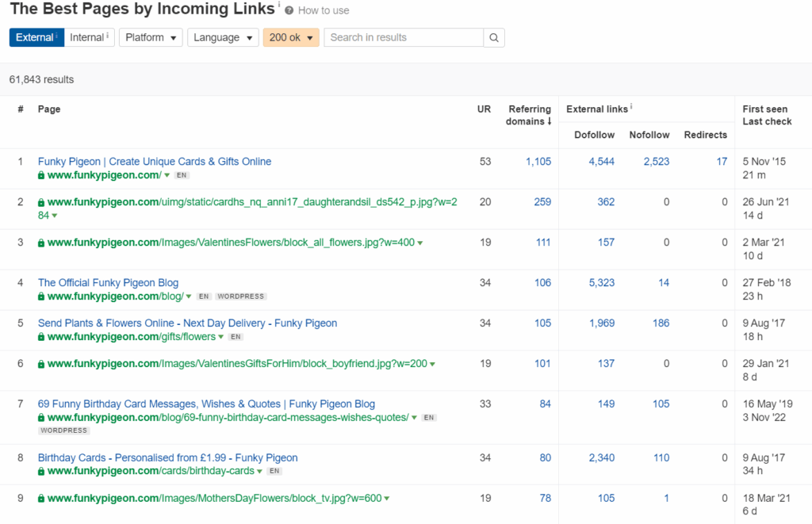Open the MothersDayFlowers block_tv.jpg URL
The width and height of the screenshot is (812, 524).
point(214,498)
